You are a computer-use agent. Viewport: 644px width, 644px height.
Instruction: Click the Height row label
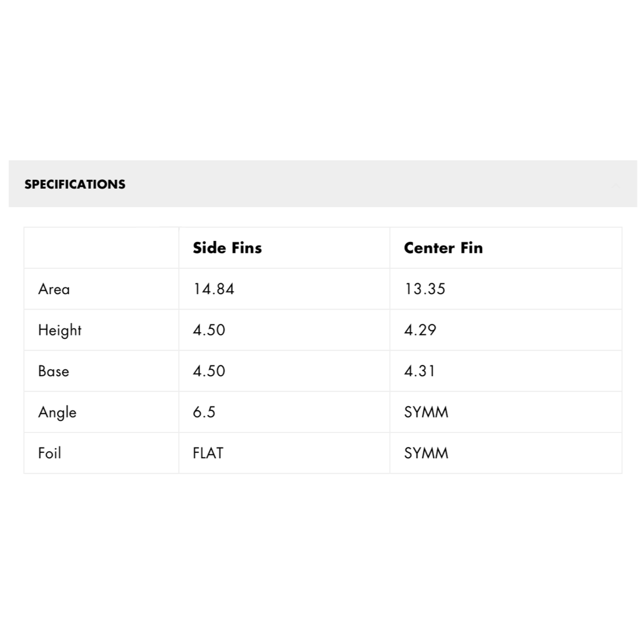tap(60, 330)
